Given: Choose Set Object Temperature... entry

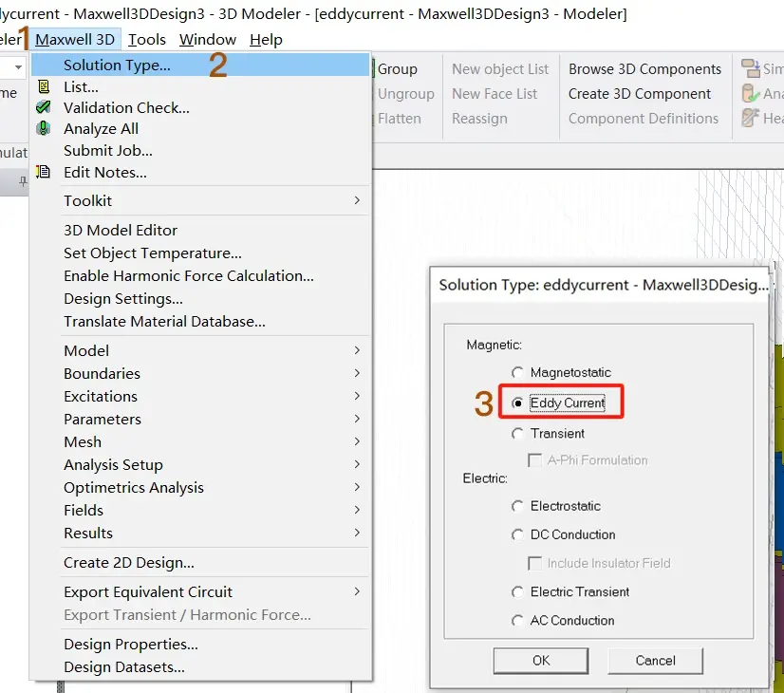Looking at the screenshot, I should (x=200, y=253).
